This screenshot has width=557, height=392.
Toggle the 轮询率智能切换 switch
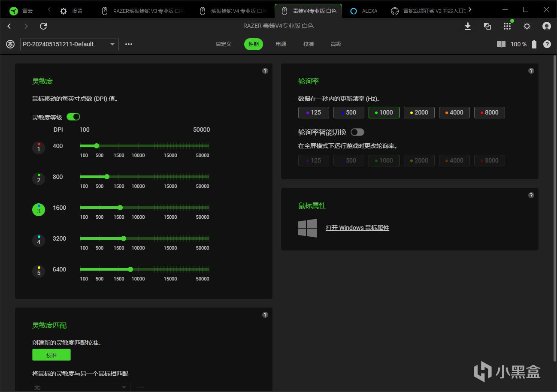(x=357, y=132)
